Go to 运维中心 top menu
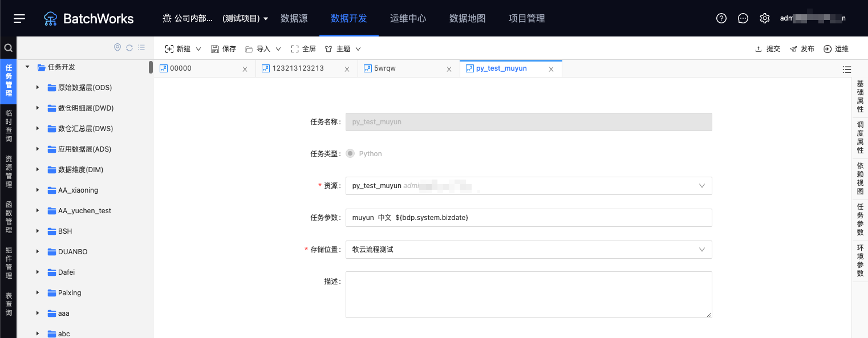 click(408, 19)
